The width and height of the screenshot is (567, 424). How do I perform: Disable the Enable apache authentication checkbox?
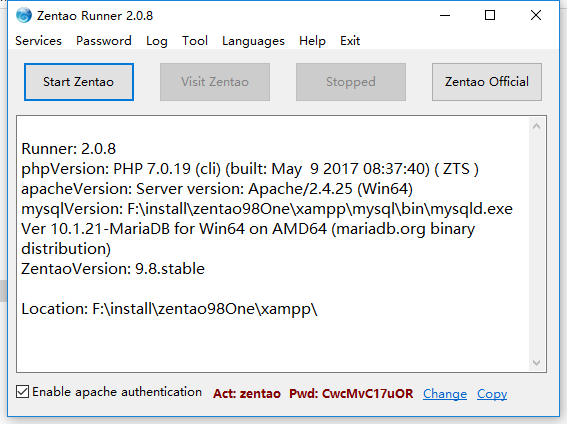click(x=22, y=392)
